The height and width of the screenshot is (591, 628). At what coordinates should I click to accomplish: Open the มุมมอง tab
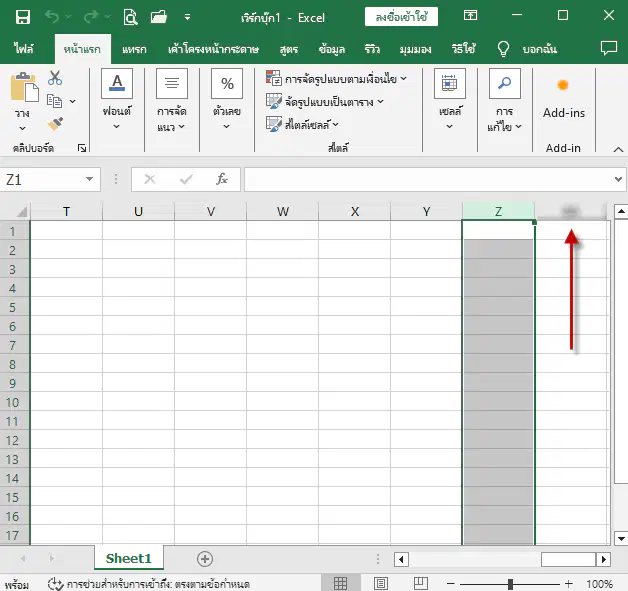pos(415,49)
